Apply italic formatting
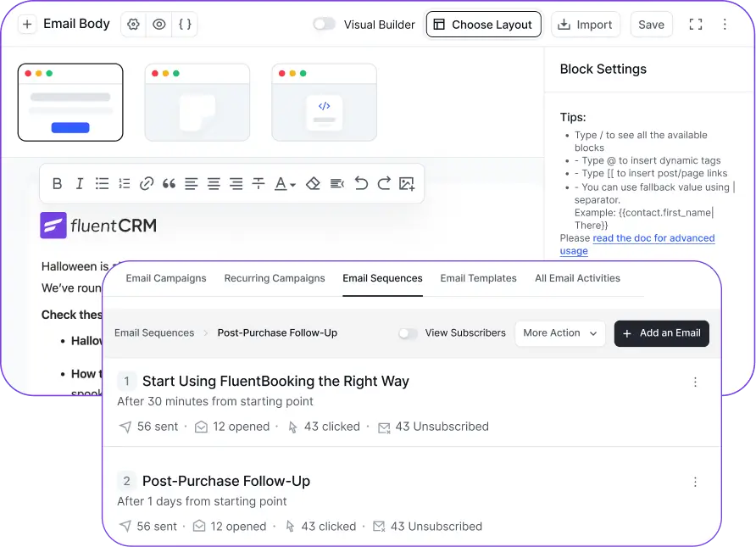Viewport: 756px width, 547px height. click(x=79, y=183)
